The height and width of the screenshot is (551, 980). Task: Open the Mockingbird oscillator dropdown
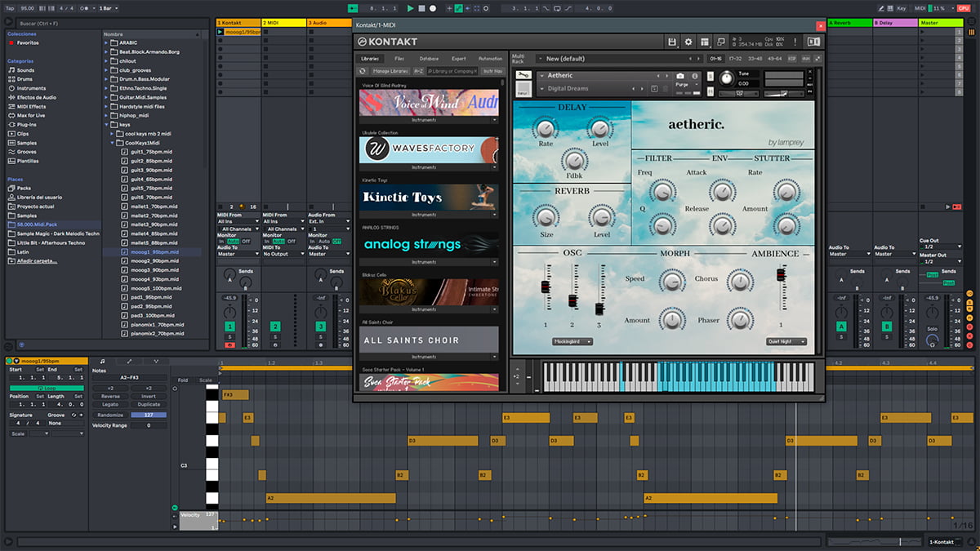pyautogui.click(x=572, y=341)
